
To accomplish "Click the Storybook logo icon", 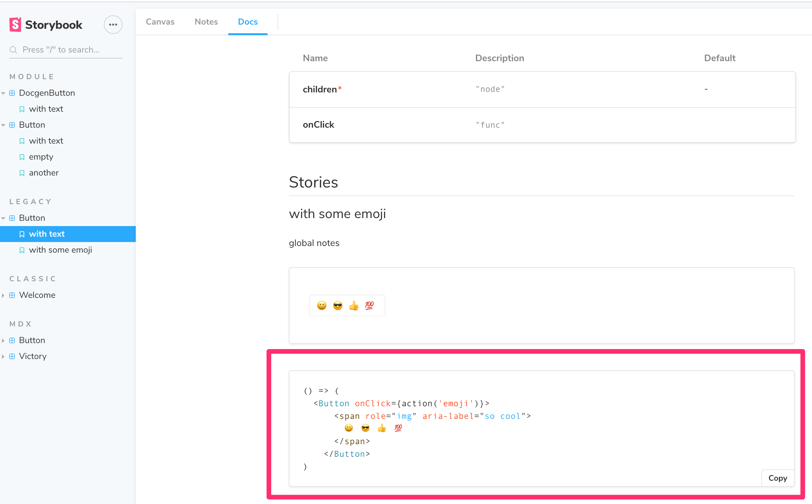I will click(x=15, y=25).
